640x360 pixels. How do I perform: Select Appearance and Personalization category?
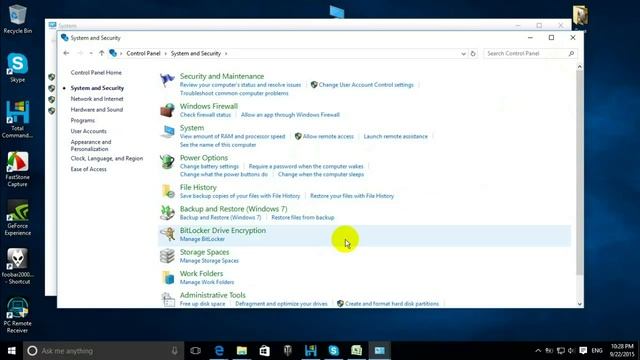point(91,145)
